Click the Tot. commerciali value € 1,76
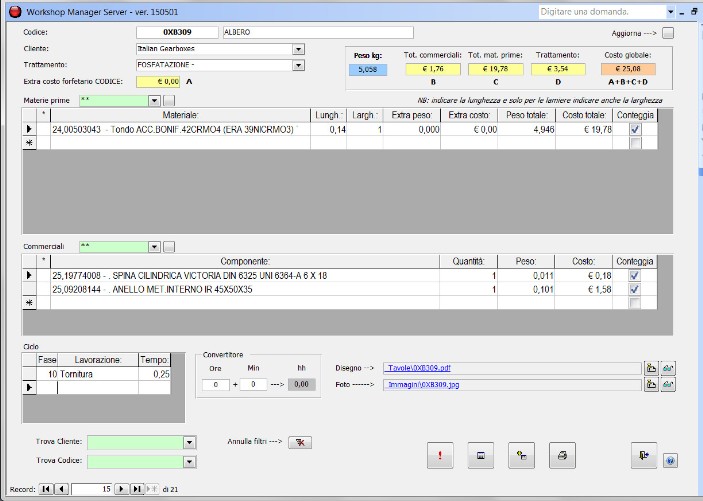The height and width of the screenshot is (501, 703). (x=433, y=69)
